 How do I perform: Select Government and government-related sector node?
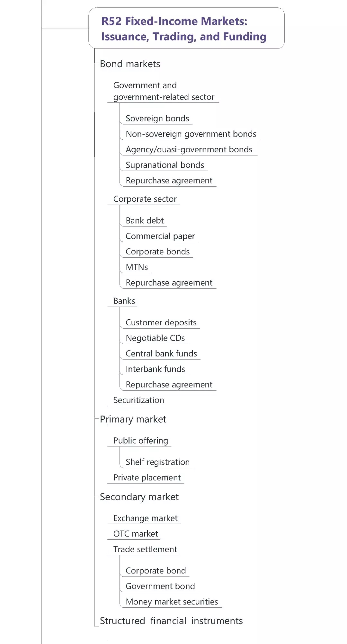pyautogui.click(x=164, y=91)
